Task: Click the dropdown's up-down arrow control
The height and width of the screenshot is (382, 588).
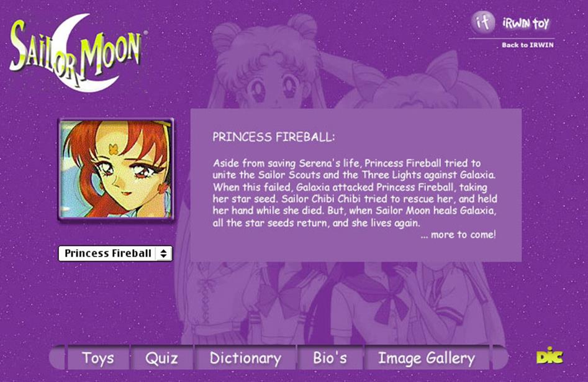Action: (163, 253)
